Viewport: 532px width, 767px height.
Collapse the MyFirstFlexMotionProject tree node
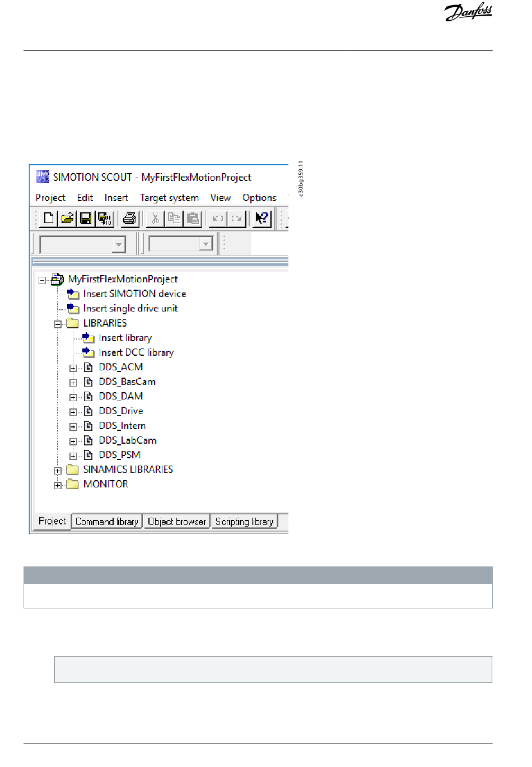[x=42, y=280]
